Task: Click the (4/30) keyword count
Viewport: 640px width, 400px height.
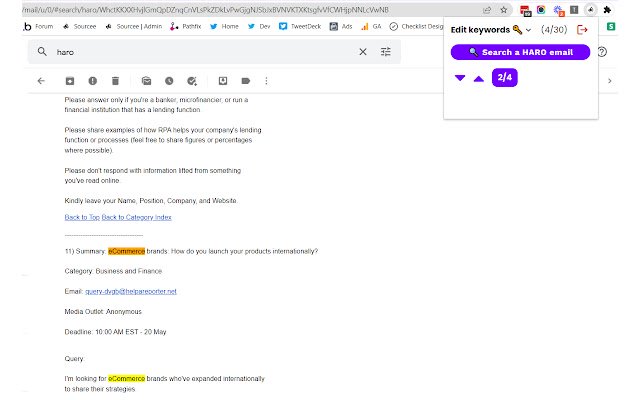Action: [x=554, y=30]
